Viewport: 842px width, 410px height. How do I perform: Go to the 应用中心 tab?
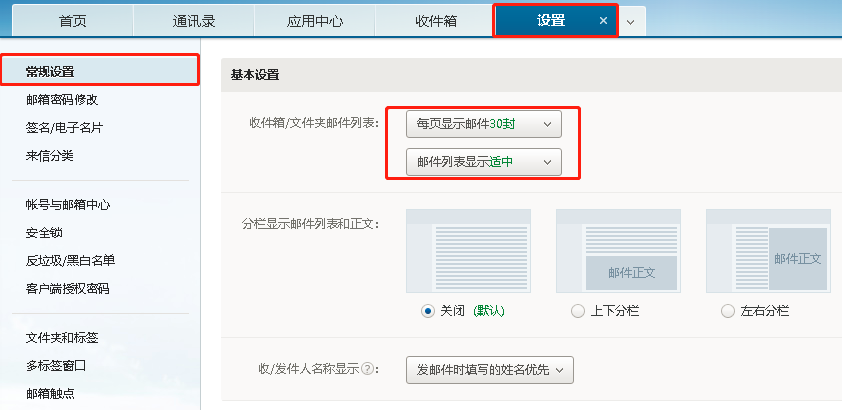pyautogui.click(x=314, y=21)
